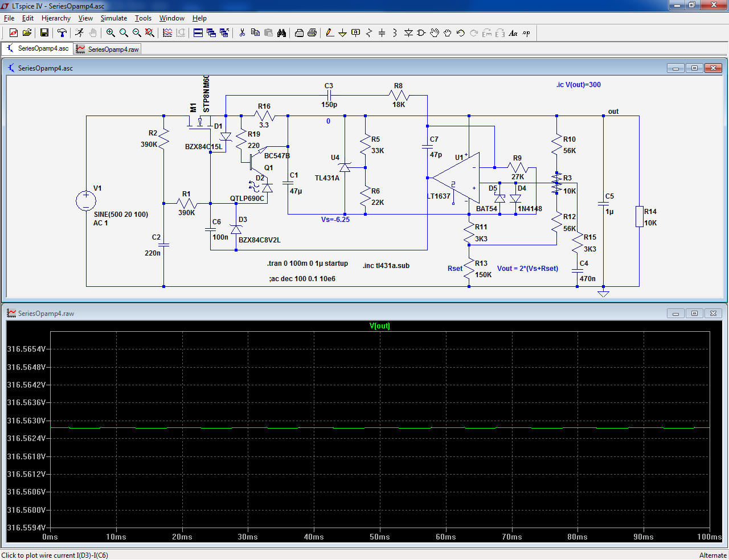The image size is (729, 560).
Task: Click the Close All Windows toolbar icon
Action: 224,33
